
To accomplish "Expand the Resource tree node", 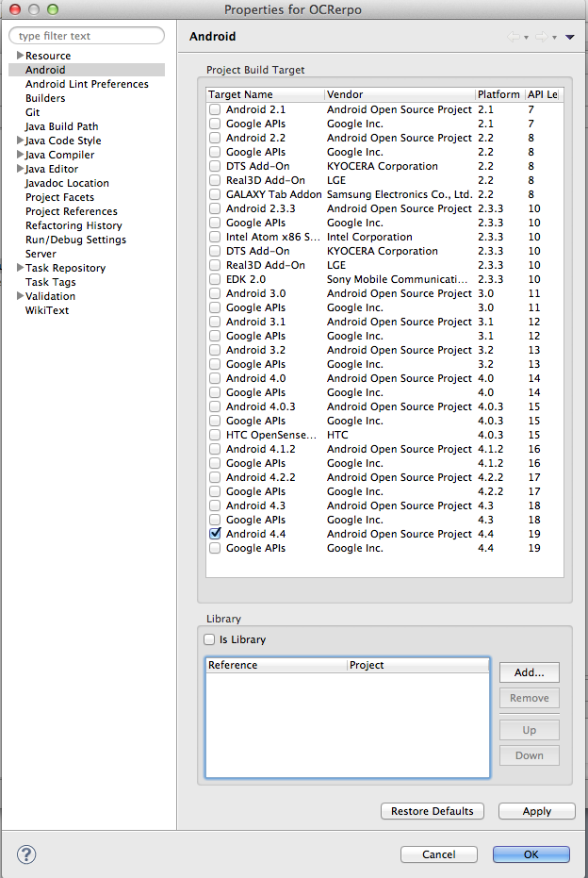I will point(19,56).
